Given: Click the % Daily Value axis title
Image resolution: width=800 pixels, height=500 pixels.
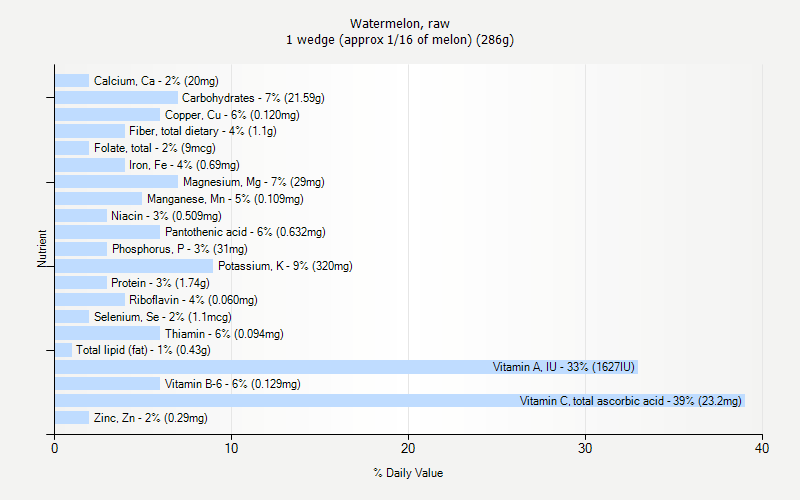Looking at the screenshot, I should pos(408,473).
